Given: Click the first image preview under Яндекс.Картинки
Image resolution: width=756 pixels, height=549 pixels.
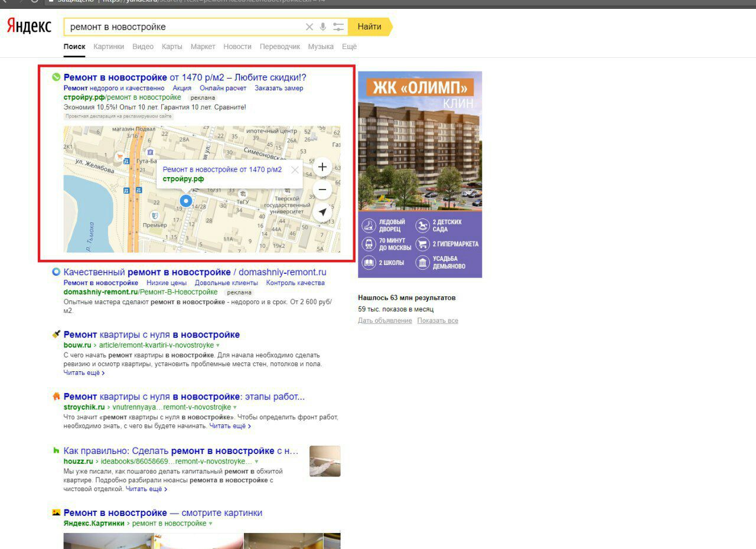Looking at the screenshot, I should [109, 541].
